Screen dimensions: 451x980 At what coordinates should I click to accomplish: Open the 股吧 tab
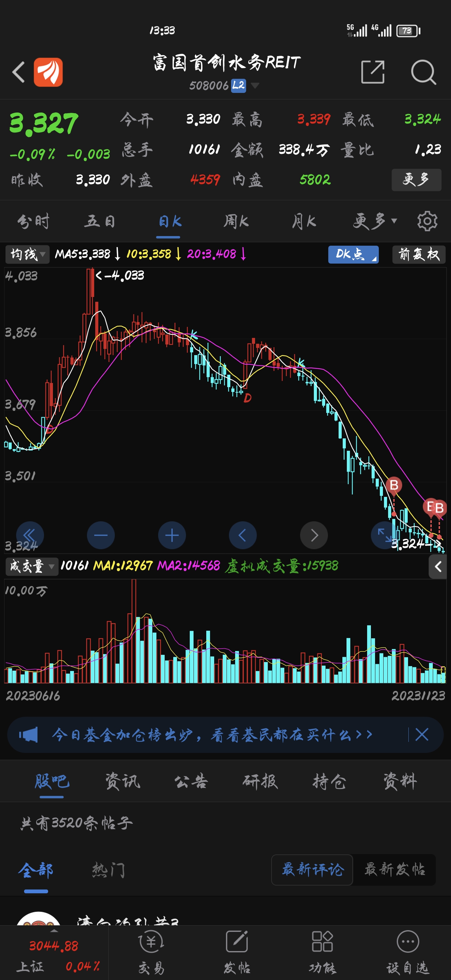point(52,781)
